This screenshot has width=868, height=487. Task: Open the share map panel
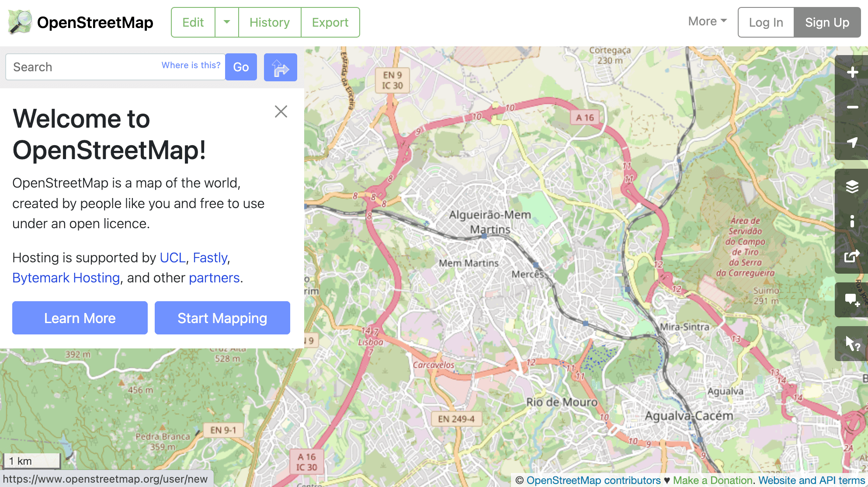point(852,256)
